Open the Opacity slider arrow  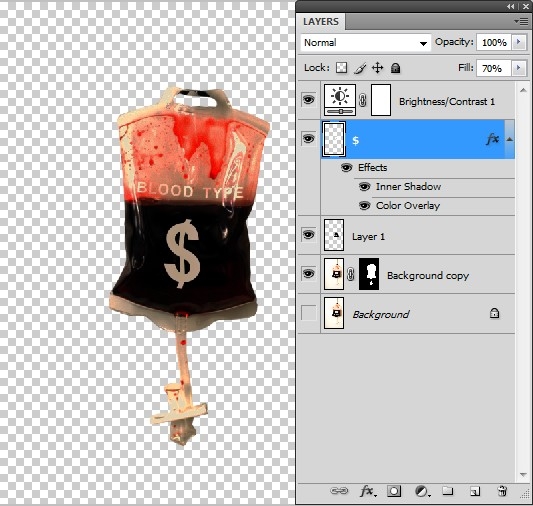coord(519,42)
